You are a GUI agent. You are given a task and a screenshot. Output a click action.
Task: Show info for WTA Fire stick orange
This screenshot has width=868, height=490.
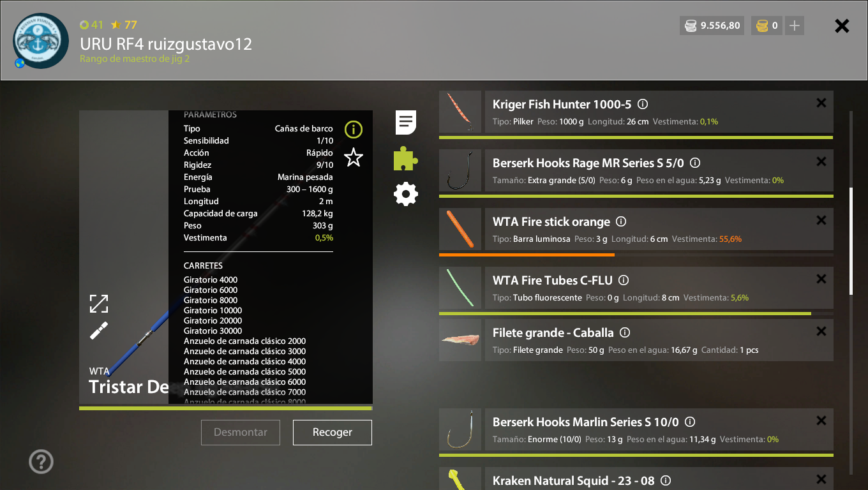coord(621,221)
